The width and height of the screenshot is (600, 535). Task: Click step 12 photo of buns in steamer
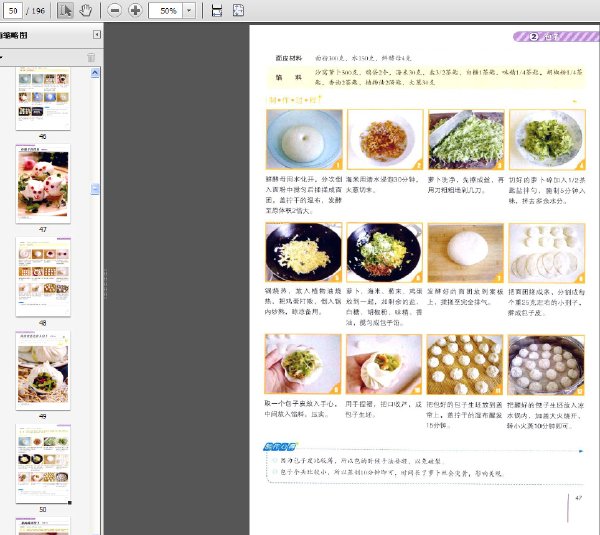tap(546, 365)
